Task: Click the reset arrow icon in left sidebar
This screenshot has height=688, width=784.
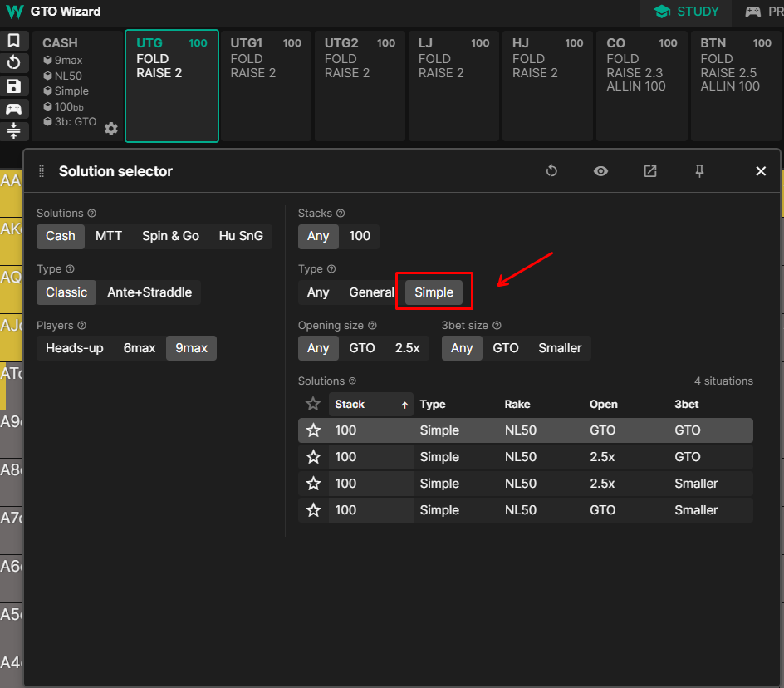Action: (13, 63)
